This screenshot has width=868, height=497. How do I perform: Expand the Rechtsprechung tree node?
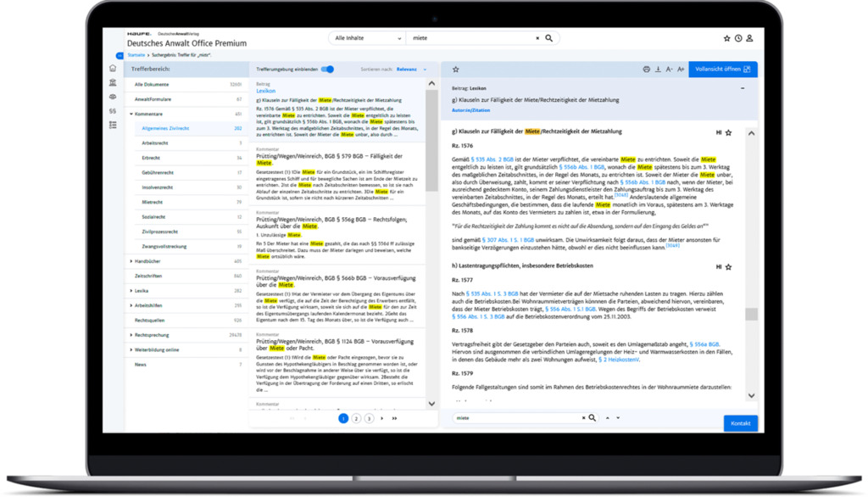point(131,335)
